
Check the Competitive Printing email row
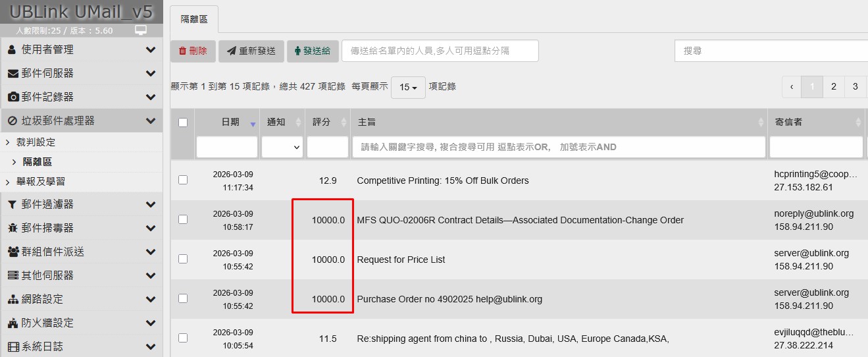pos(183,180)
